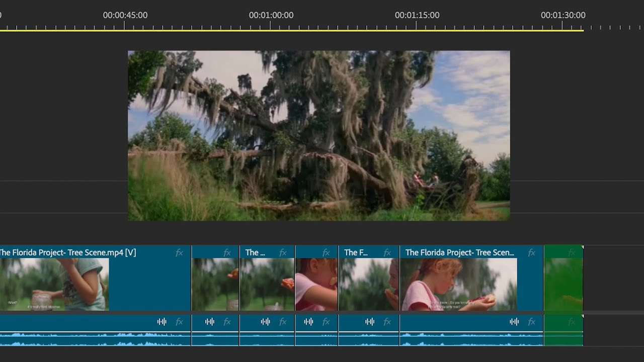Click the yellow render bar under the time ruler
This screenshot has height=362, width=644.
[x=292, y=31]
